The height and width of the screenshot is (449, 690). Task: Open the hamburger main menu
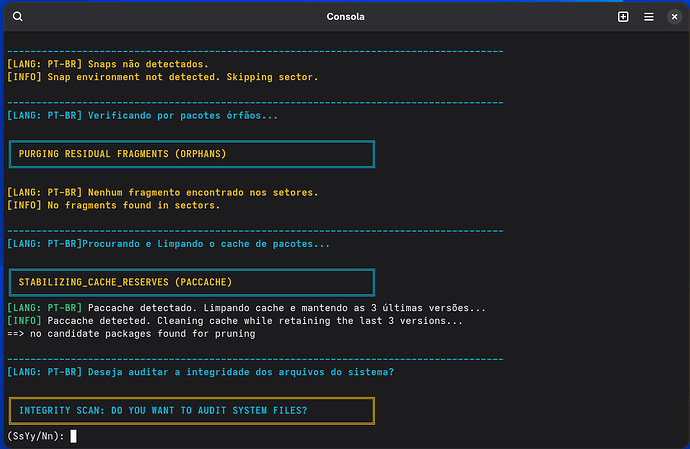(x=648, y=17)
